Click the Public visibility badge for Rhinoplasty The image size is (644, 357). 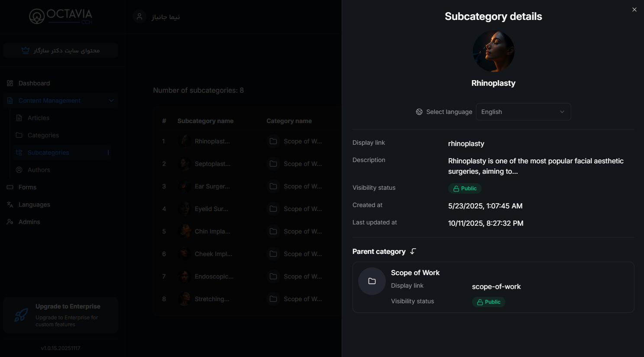465,188
